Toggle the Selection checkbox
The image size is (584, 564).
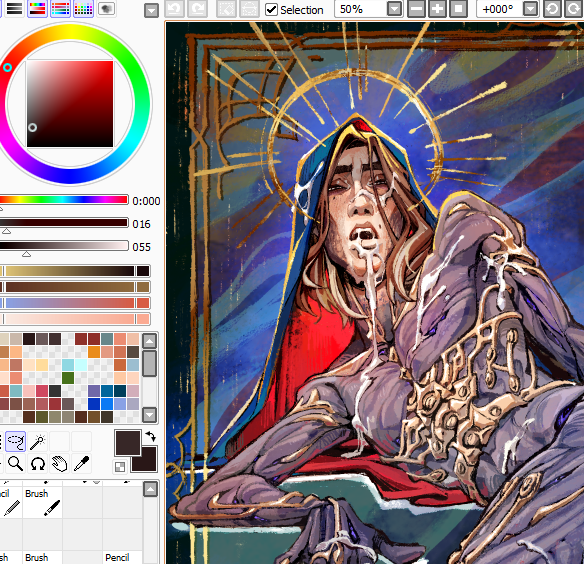point(271,10)
